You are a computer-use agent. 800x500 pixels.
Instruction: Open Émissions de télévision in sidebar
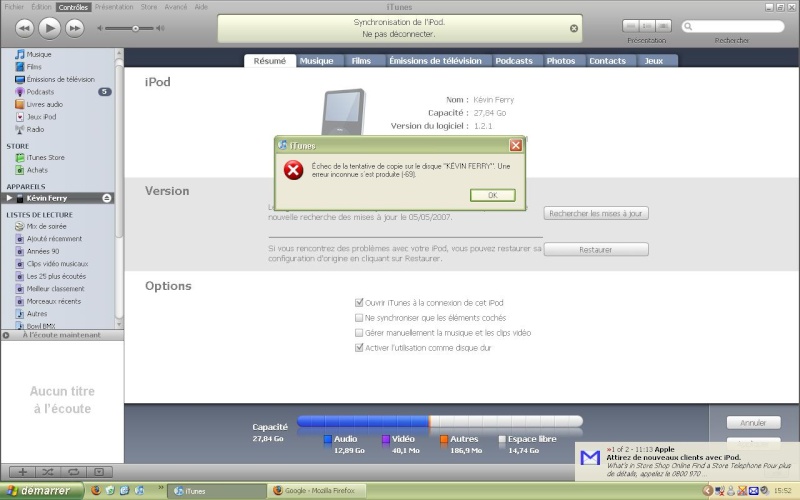[60, 80]
